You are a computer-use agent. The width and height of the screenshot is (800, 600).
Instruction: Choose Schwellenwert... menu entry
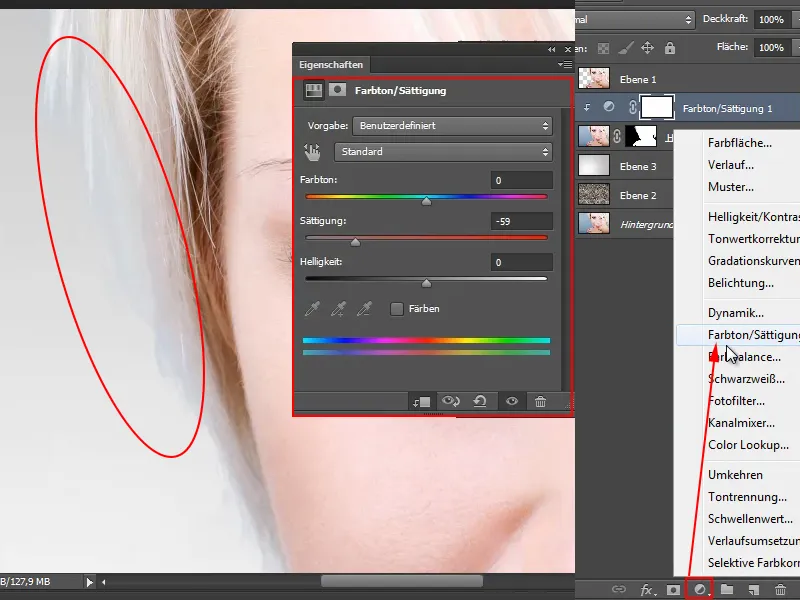[750, 518]
